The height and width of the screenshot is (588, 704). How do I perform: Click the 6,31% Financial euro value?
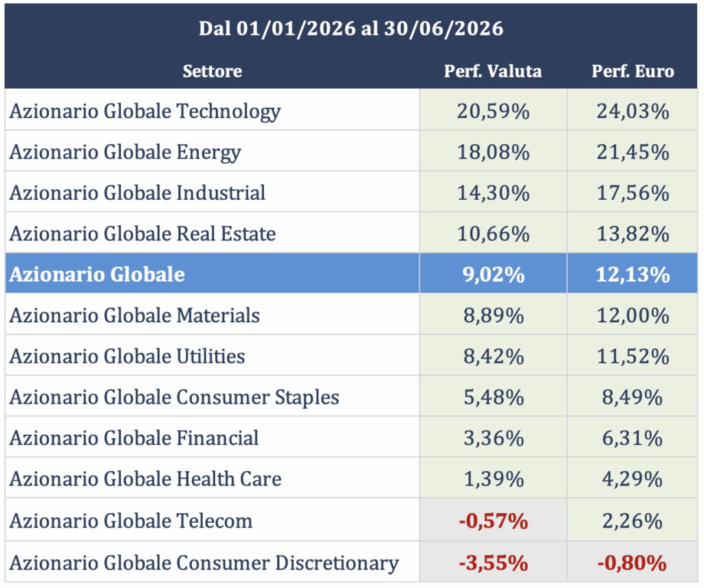[632, 438]
